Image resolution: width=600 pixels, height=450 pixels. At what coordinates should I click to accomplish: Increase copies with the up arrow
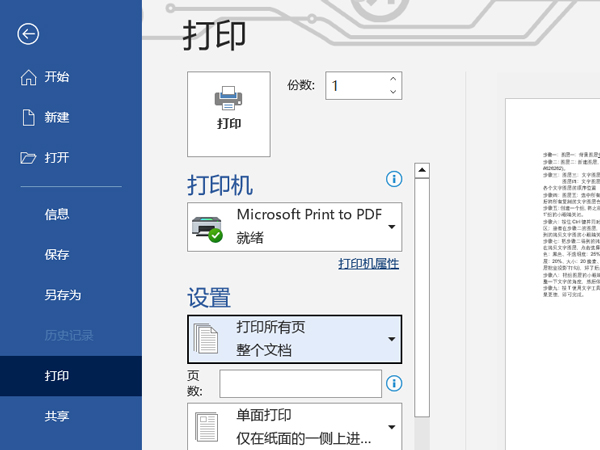point(393,80)
